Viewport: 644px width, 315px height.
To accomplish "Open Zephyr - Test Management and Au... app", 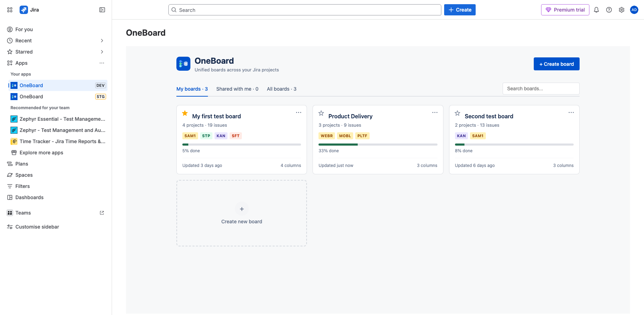I will [x=58, y=130].
